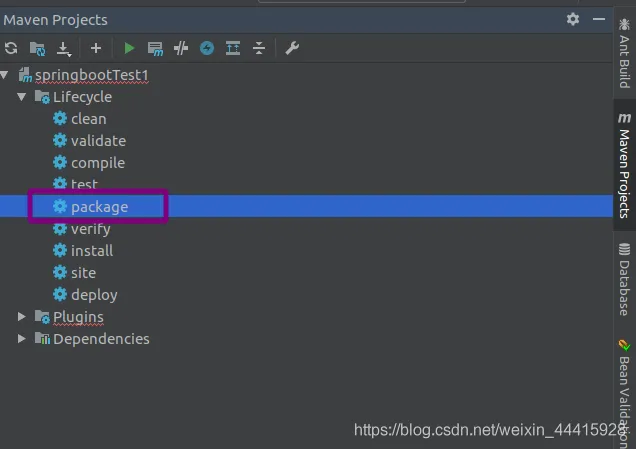Click the Show Dependencies diagram icon
Screen dimensions: 636x449
tap(233, 48)
